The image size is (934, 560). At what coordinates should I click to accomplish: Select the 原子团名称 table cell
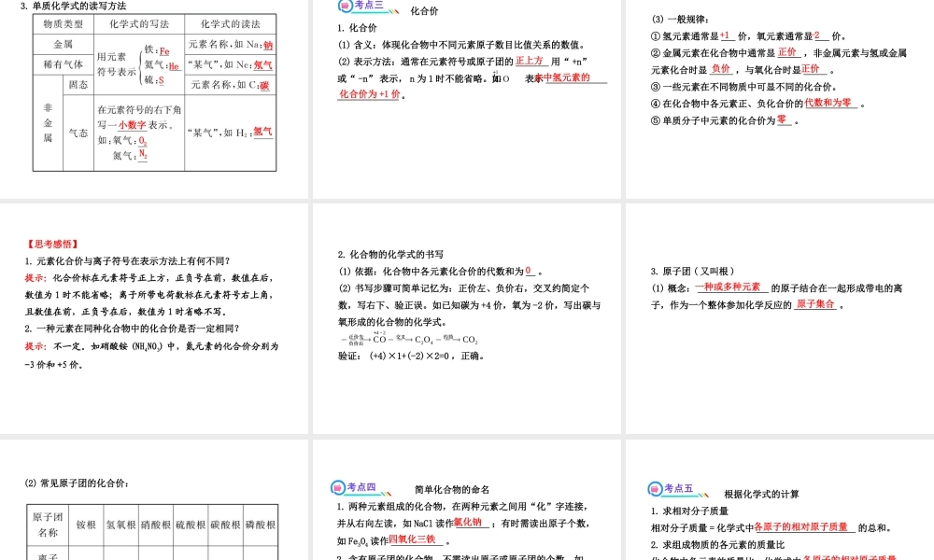click(49, 525)
